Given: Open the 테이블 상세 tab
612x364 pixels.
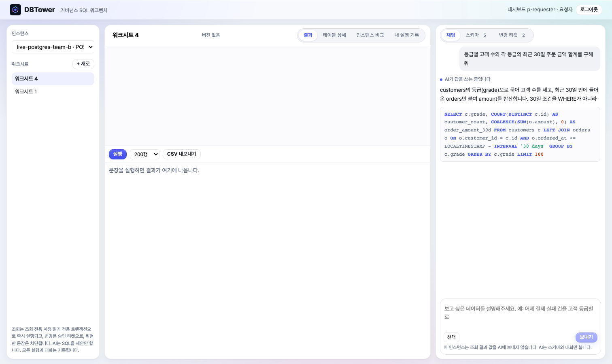Looking at the screenshot, I should (334, 35).
